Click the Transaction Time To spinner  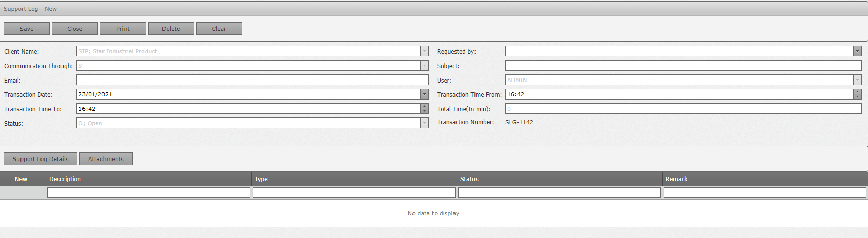(x=424, y=109)
